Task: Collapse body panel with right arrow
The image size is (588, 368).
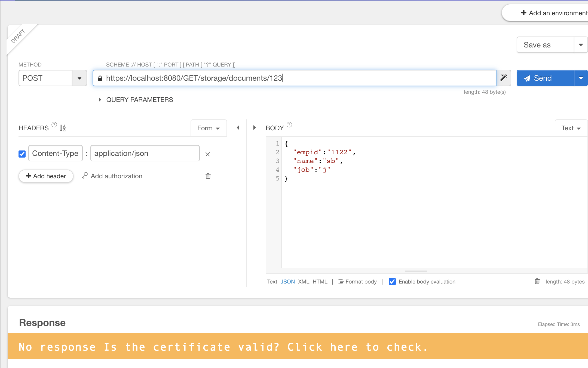Action: click(x=255, y=128)
